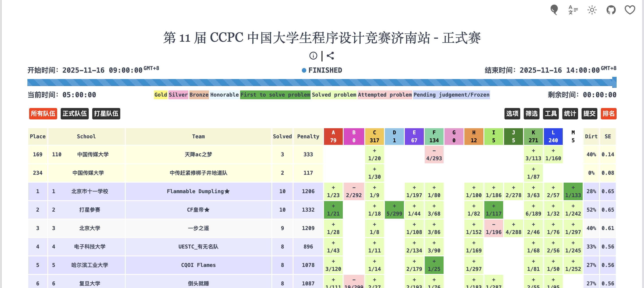Click the contest progress bar handle
The image size is (644, 288).
pos(614,82)
